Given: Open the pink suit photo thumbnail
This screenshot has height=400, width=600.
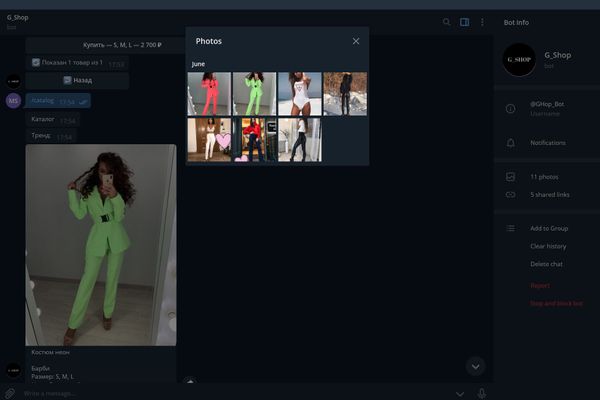Looking at the screenshot, I should 209,93.
